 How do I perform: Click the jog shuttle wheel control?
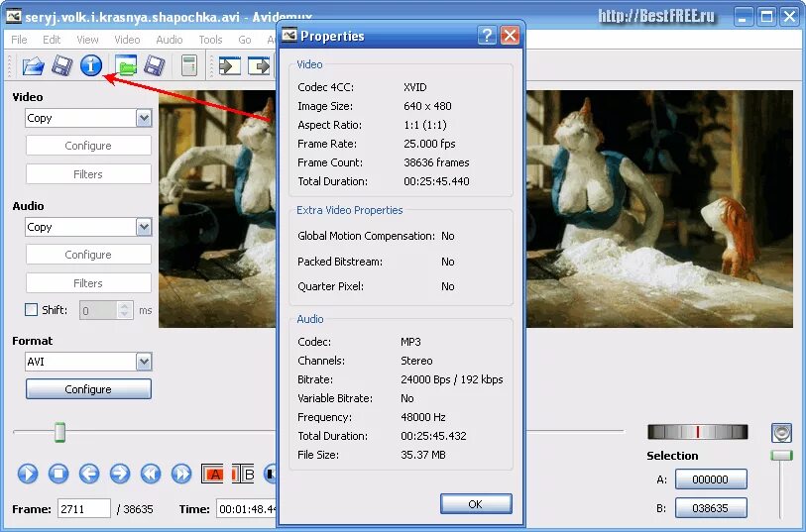point(698,432)
